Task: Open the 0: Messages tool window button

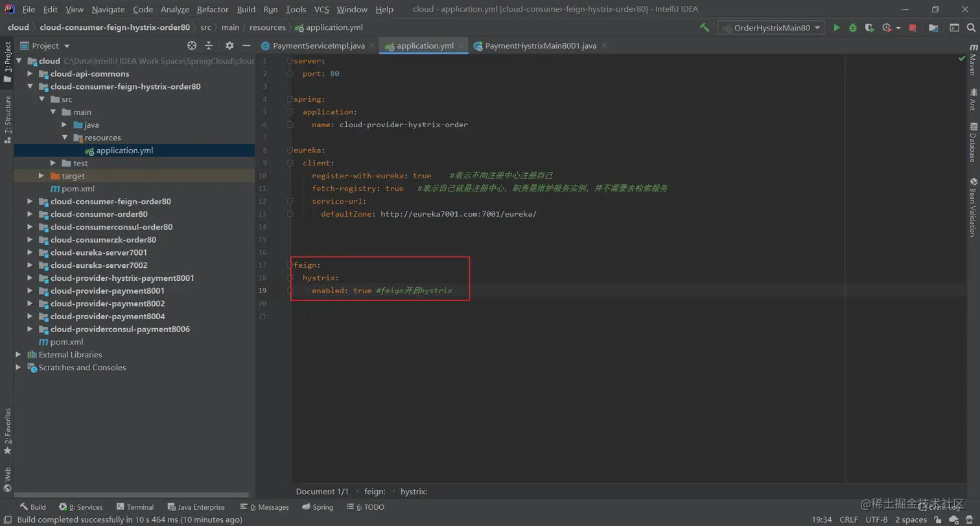Action: pyautogui.click(x=264, y=507)
